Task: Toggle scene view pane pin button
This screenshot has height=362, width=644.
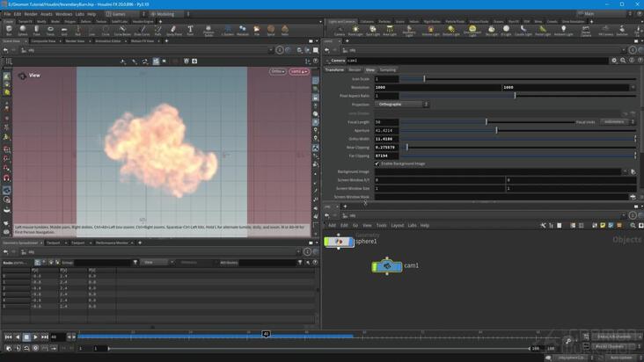Action: [x=280, y=50]
